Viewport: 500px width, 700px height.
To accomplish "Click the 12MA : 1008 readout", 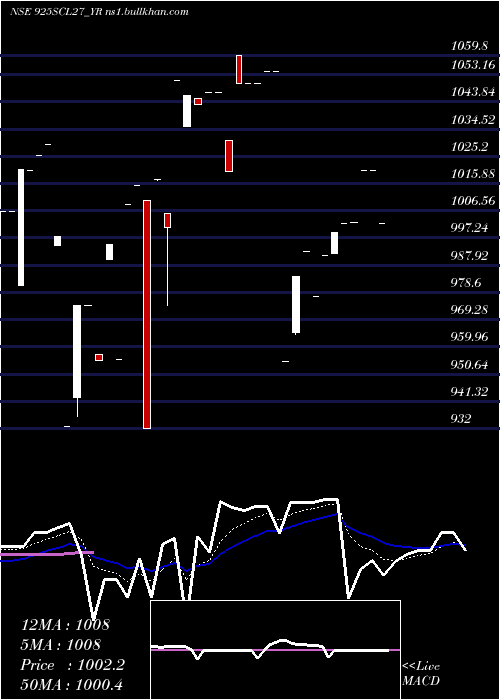I will tap(65, 625).
